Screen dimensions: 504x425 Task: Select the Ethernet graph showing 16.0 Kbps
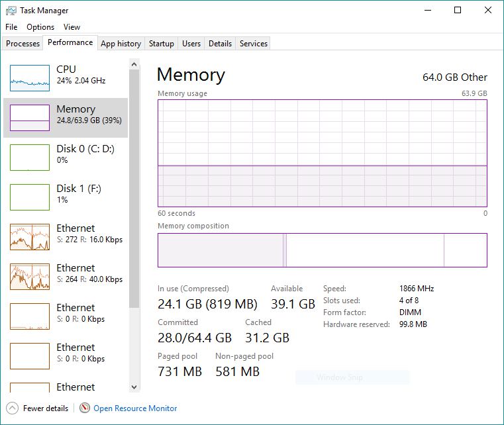click(x=30, y=236)
